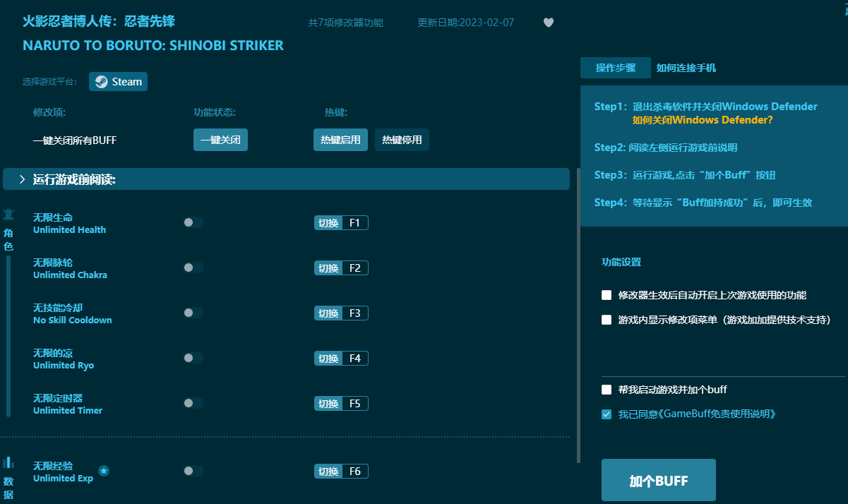This screenshot has width=848, height=504.
Task: Enable the Unlimited Chakra switch
Action: 193,268
